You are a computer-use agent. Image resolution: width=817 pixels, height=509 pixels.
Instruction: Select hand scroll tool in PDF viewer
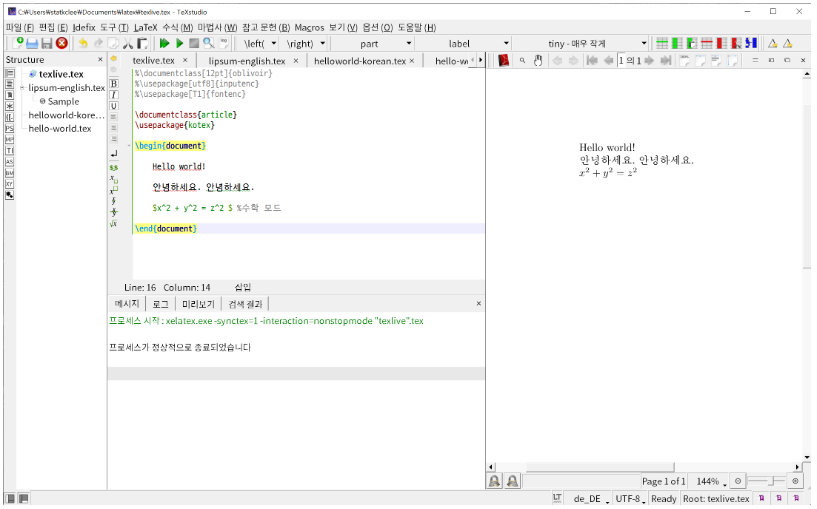click(x=538, y=60)
